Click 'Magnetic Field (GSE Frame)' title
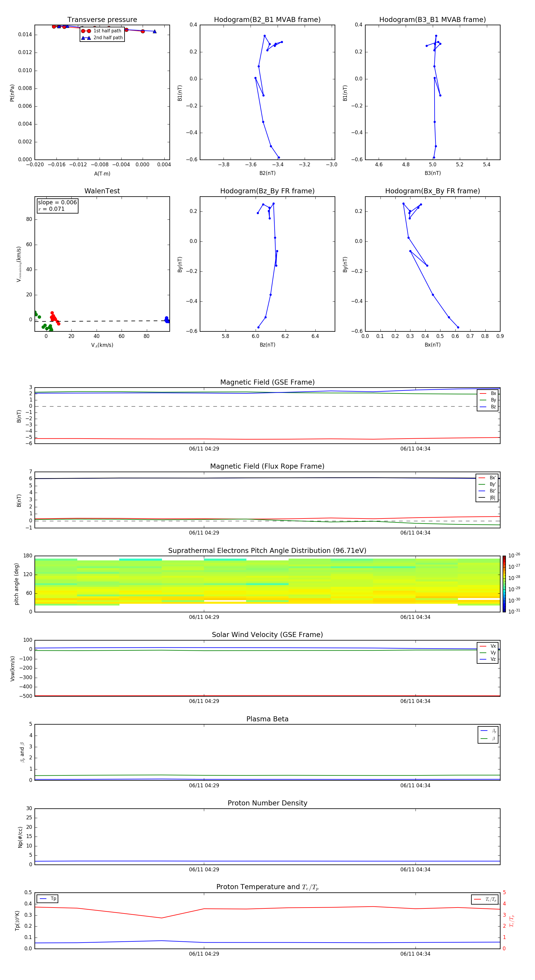The width and height of the screenshot is (535, 980). click(x=267, y=382)
